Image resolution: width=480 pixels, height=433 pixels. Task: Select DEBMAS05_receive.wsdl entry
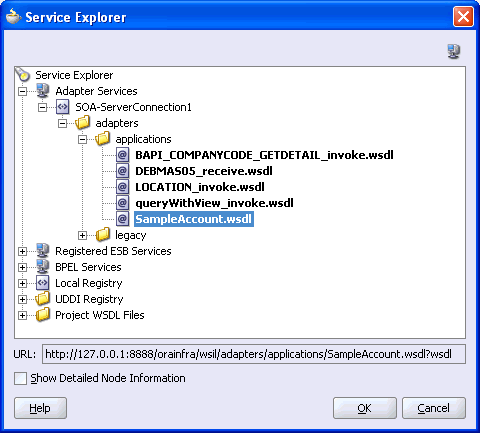[x=204, y=171]
